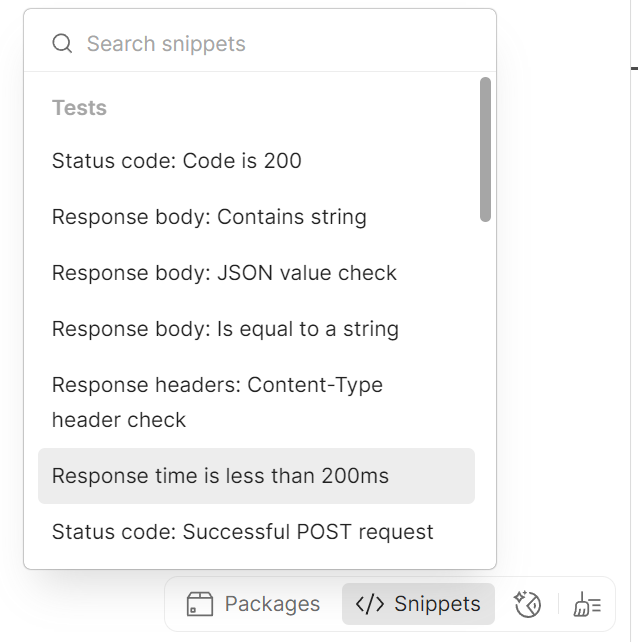The image size is (638, 642).
Task: Click the AI sparkle assistant icon
Action: [x=527, y=604]
